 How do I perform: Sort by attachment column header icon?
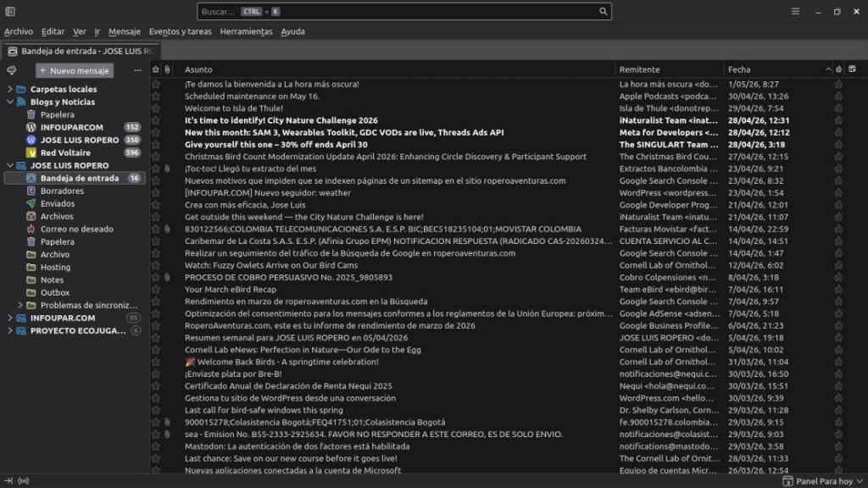167,69
